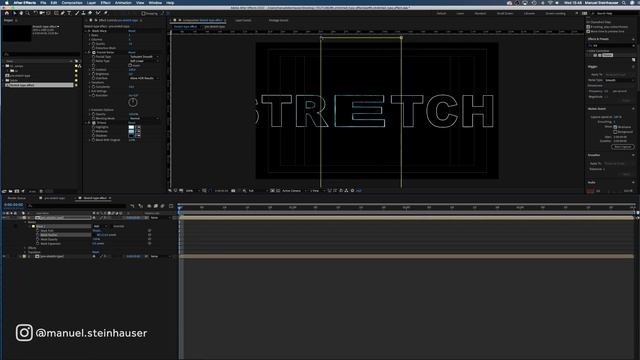Select the Zoom magnifier tool
The width and height of the screenshot is (640, 360).
point(27,13)
